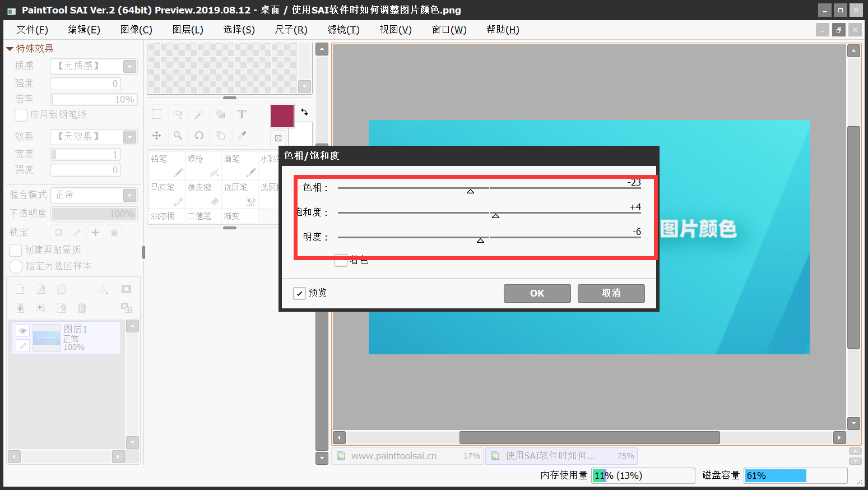The height and width of the screenshot is (490, 868).
Task: Lock layer painting with pencil icon
Action: (77, 232)
